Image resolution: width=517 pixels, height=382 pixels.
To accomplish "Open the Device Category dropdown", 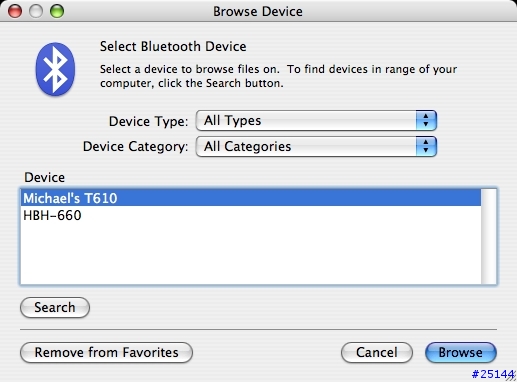I will coord(316,146).
